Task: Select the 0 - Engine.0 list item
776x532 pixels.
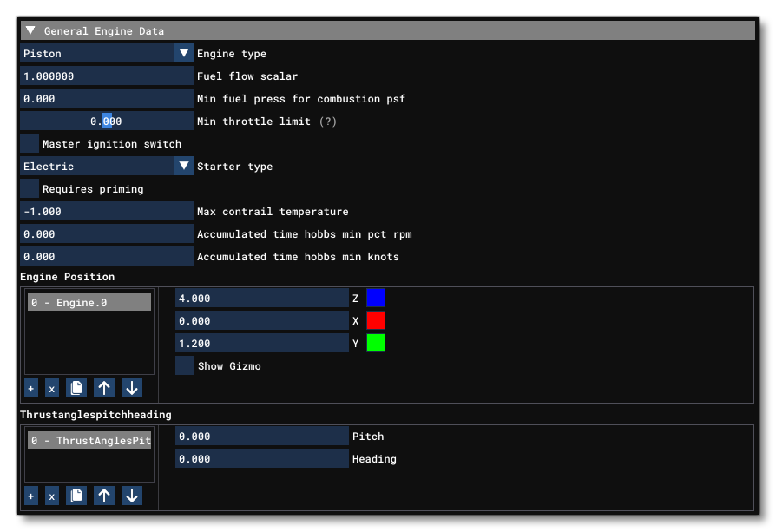Action: [x=89, y=302]
